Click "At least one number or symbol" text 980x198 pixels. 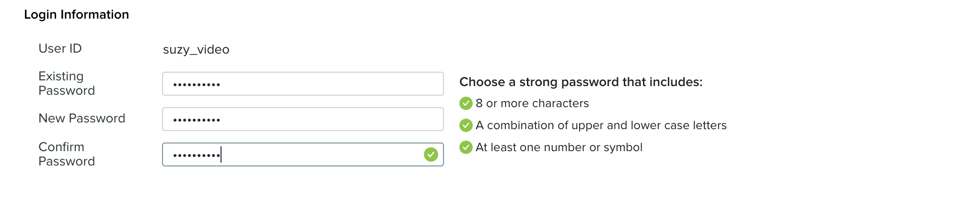point(559,147)
